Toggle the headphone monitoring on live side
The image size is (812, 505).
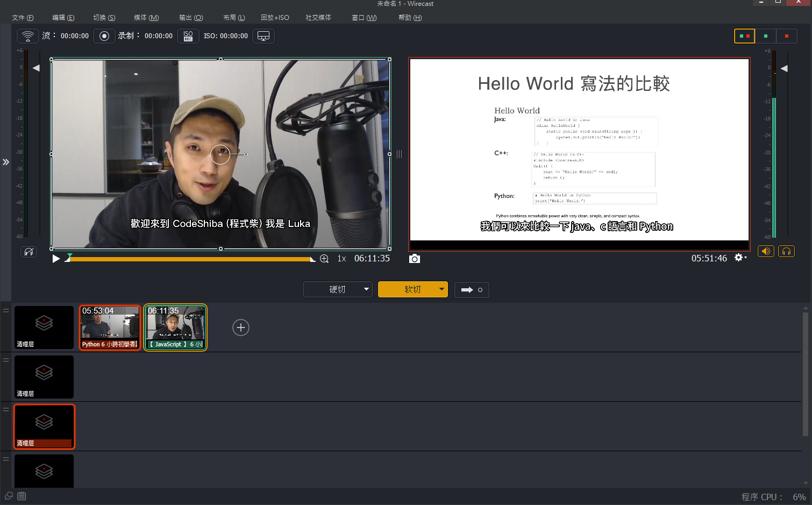pyautogui.click(x=786, y=251)
